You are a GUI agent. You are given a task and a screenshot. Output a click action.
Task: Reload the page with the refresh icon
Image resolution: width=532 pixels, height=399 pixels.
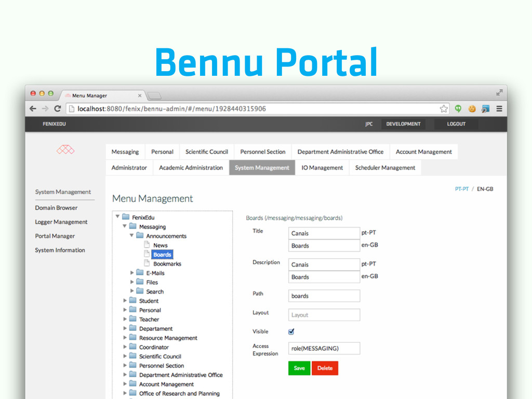[57, 109]
